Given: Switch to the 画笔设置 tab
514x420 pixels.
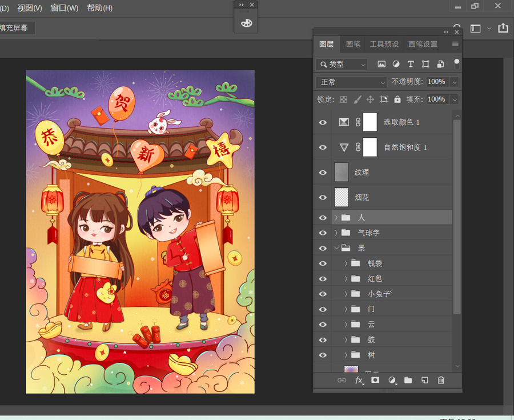Looking at the screenshot, I should point(423,44).
